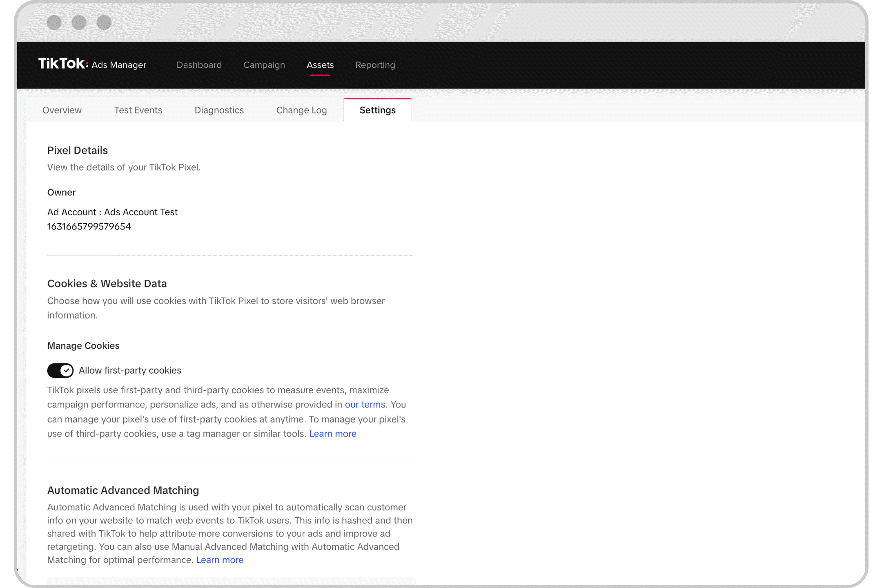This screenshot has height=588, width=882.
Task: Navigate to the Change Log tab
Action: point(301,109)
